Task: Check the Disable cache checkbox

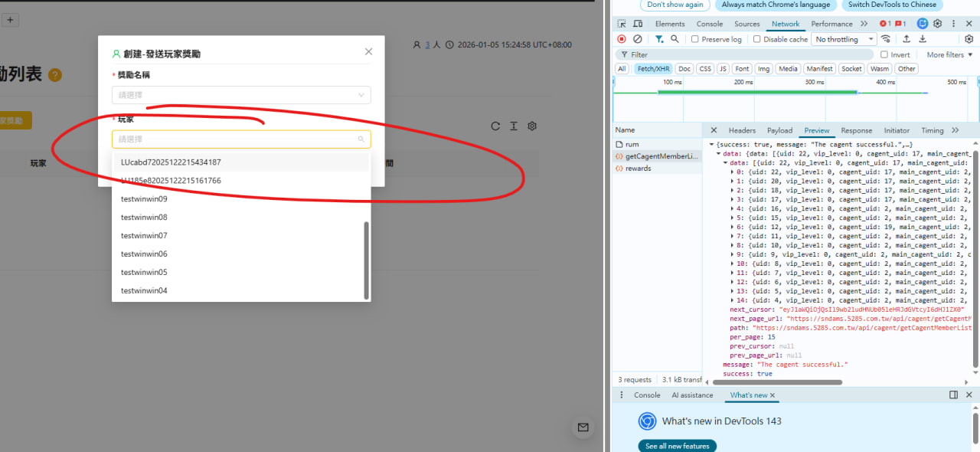Action: [x=757, y=39]
